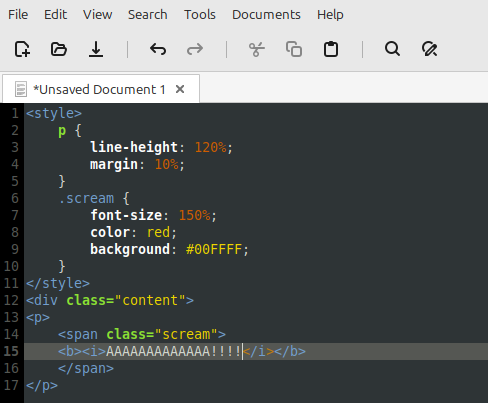The height and width of the screenshot is (403, 488).
Task: Paste from clipboard icon
Action: pos(331,49)
